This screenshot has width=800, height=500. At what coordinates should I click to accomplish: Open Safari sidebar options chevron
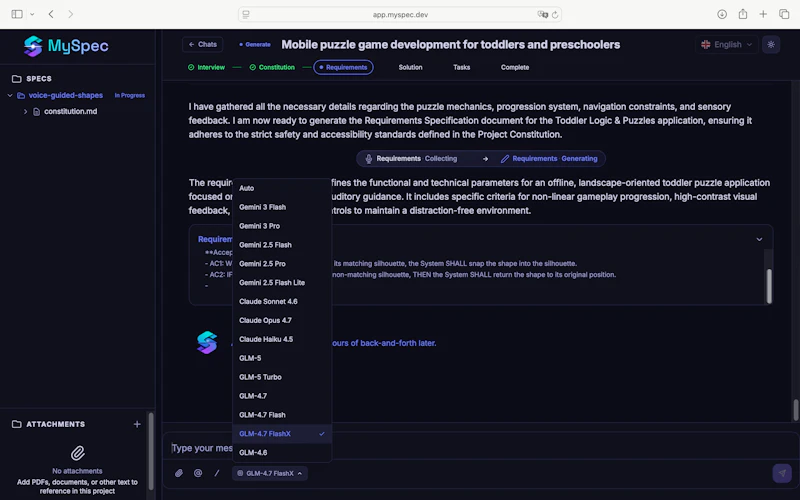coord(32,14)
